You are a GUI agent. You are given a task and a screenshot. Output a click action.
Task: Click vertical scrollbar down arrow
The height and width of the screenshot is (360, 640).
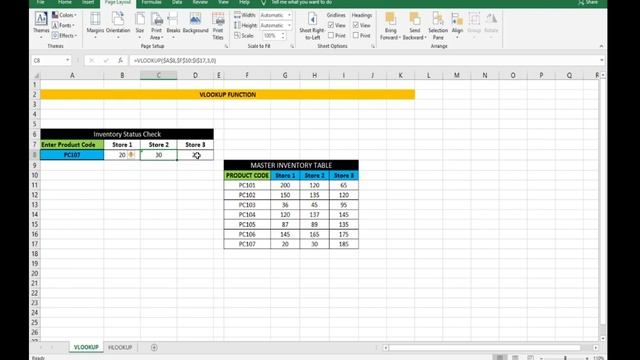click(603, 338)
